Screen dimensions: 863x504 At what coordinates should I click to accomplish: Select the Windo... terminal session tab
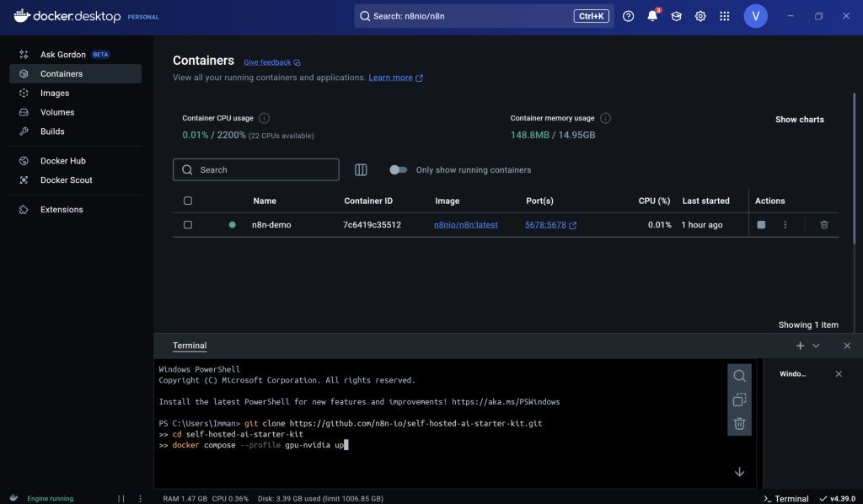(x=792, y=374)
